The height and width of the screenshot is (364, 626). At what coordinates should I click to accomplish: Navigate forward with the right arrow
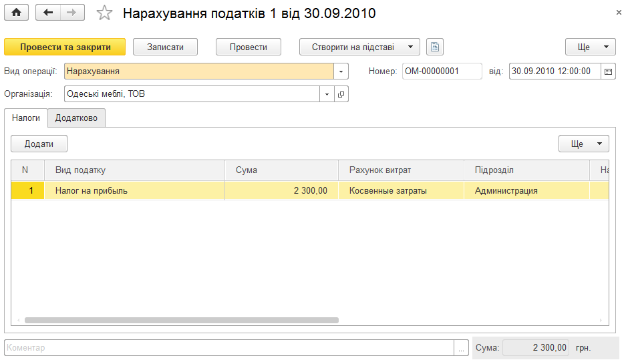[x=72, y=13]
